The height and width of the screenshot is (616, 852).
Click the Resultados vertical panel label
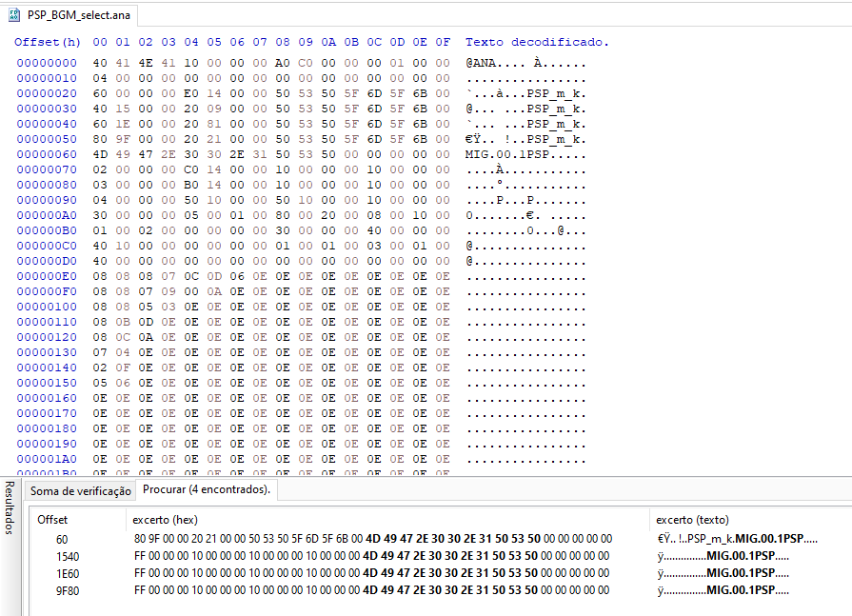pyautogui.click(x=10, y=507)
